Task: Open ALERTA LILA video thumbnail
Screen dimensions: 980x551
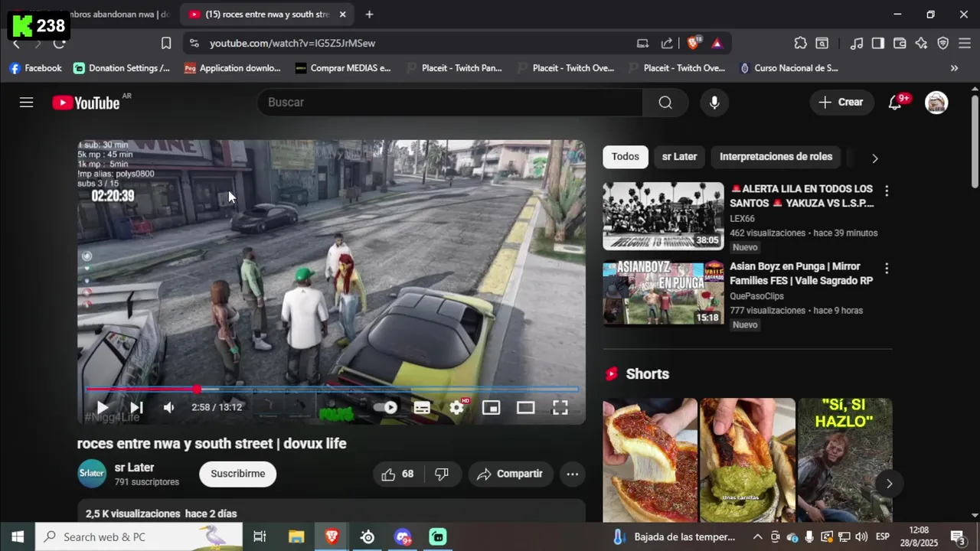Action: click(663, 216)
